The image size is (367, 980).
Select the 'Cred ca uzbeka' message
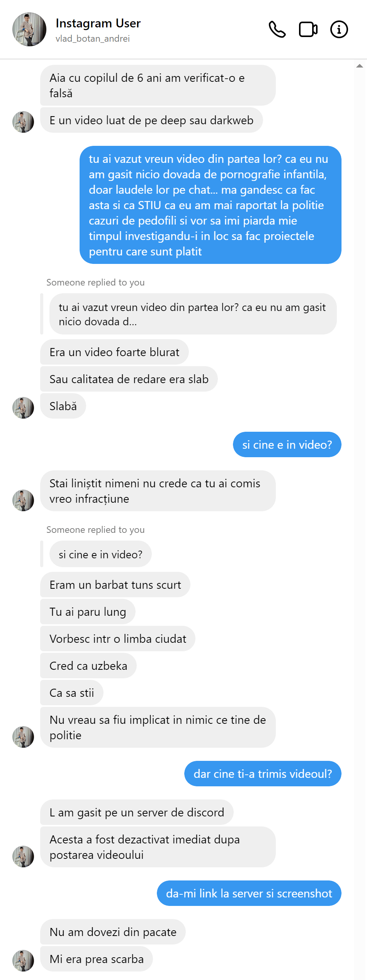pos(88,666)
